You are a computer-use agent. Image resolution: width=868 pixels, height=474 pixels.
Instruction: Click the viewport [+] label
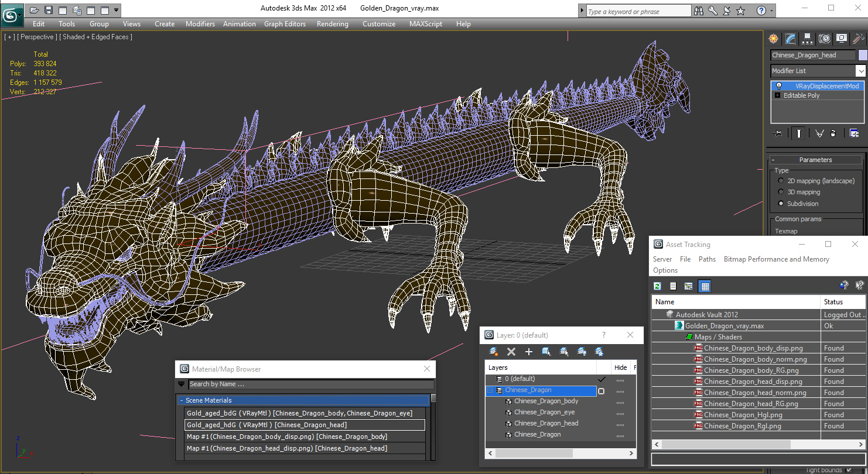point(9,37)
